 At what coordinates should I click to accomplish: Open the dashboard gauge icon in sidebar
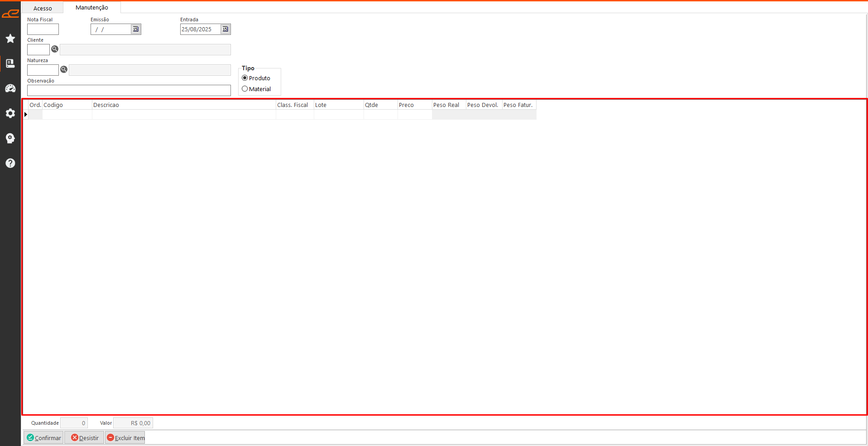10,88
